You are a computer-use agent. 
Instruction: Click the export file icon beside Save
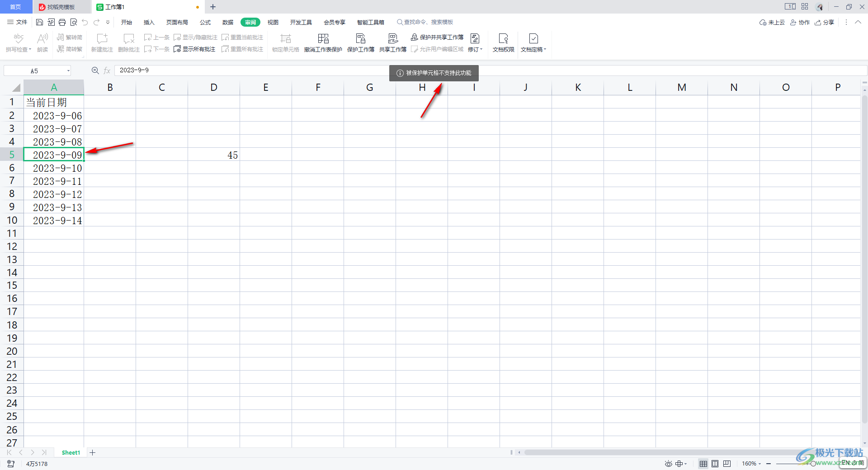51,22
